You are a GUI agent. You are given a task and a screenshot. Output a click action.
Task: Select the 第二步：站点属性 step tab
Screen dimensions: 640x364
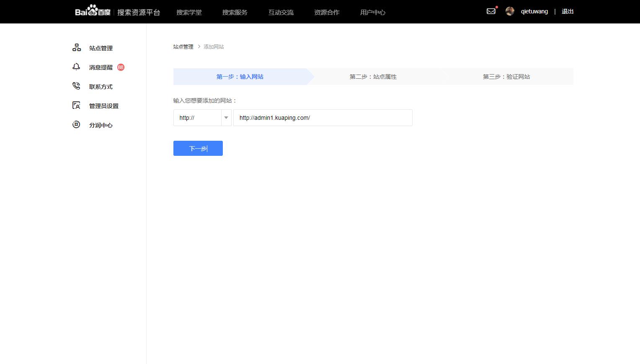[373, 77]
